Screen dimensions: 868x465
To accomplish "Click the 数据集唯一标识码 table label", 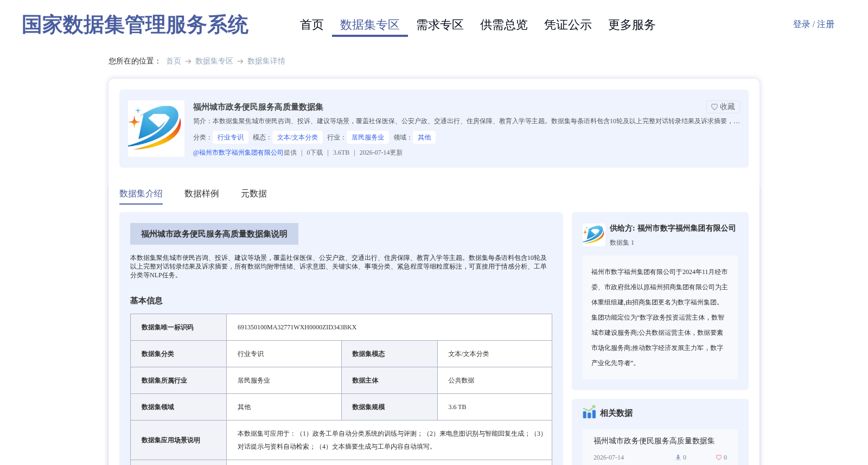I will tap(168, 327).
